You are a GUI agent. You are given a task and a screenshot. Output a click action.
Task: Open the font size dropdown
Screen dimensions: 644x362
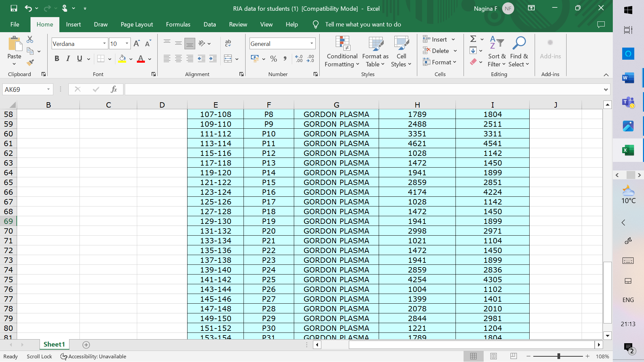[x=126, y=44]
